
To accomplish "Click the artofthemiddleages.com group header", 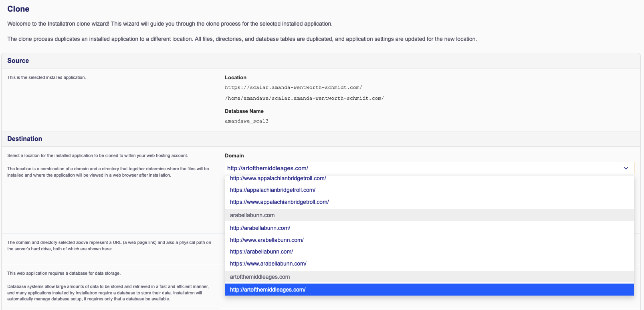I will point(429,277).
